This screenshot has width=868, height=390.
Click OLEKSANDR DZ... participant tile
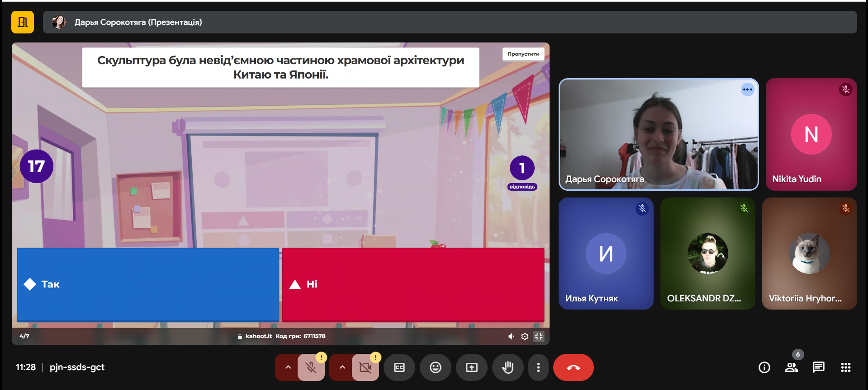coord(708,254)
